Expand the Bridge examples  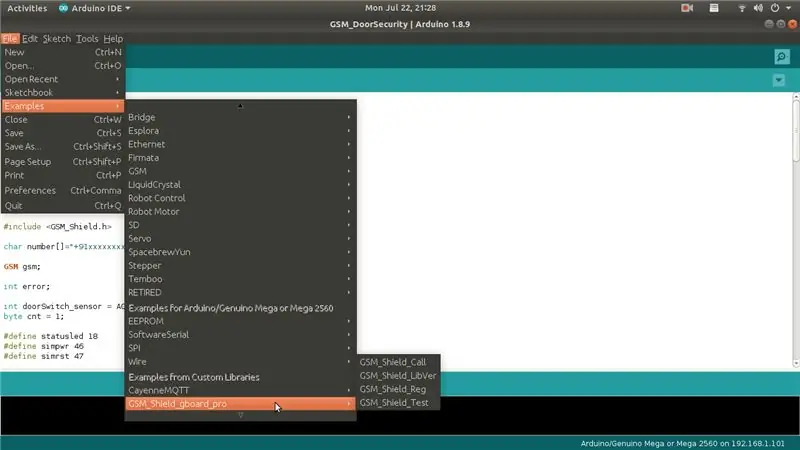[240, 117]
